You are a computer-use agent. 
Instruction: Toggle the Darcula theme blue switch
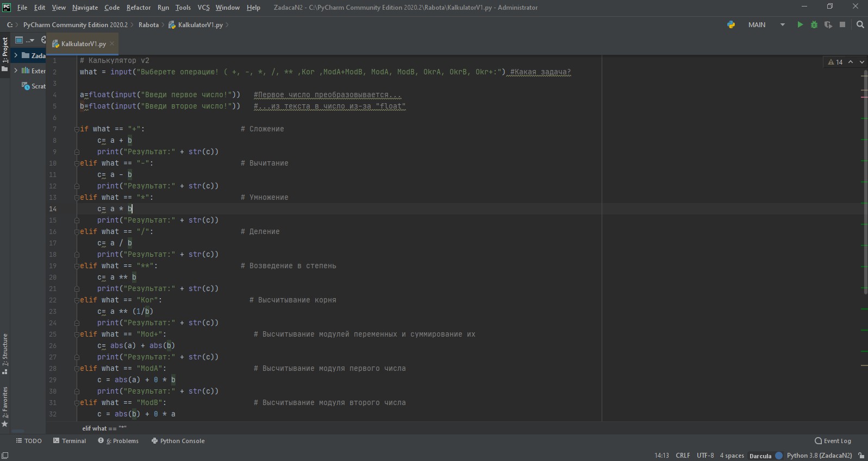click(x=778, y=456)
